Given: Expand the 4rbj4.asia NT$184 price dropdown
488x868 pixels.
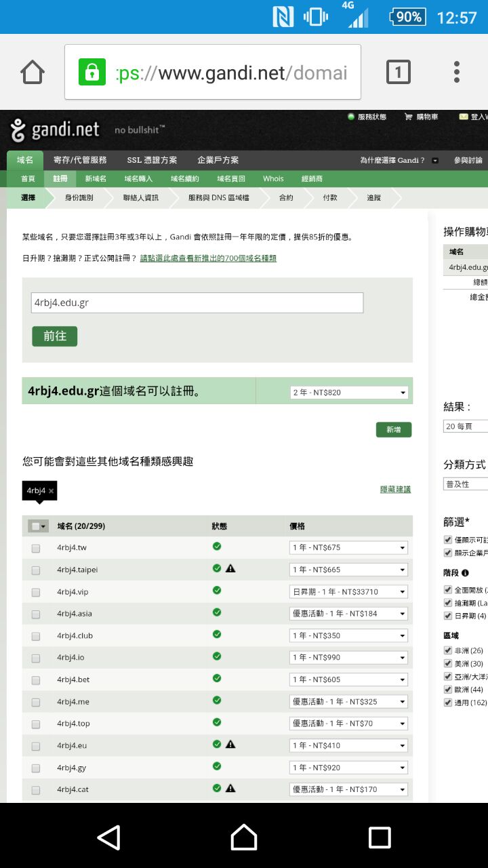Looking at the screenshot, I should point(349,614).
